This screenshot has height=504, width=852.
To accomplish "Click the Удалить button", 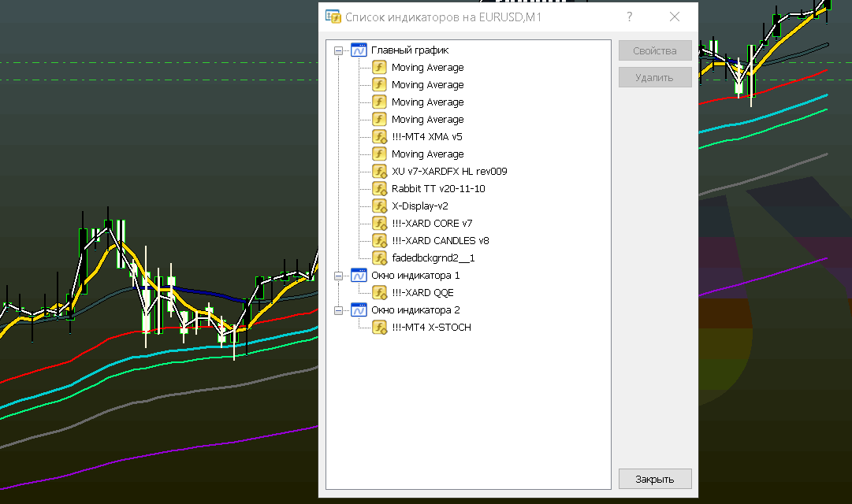I will [655, 78].
